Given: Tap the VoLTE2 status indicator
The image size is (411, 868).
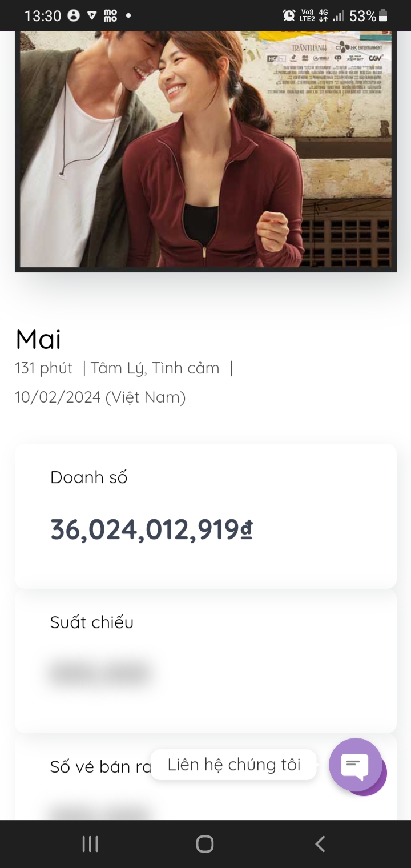Looking at the screenshot, I should click(x=307, y=15).
